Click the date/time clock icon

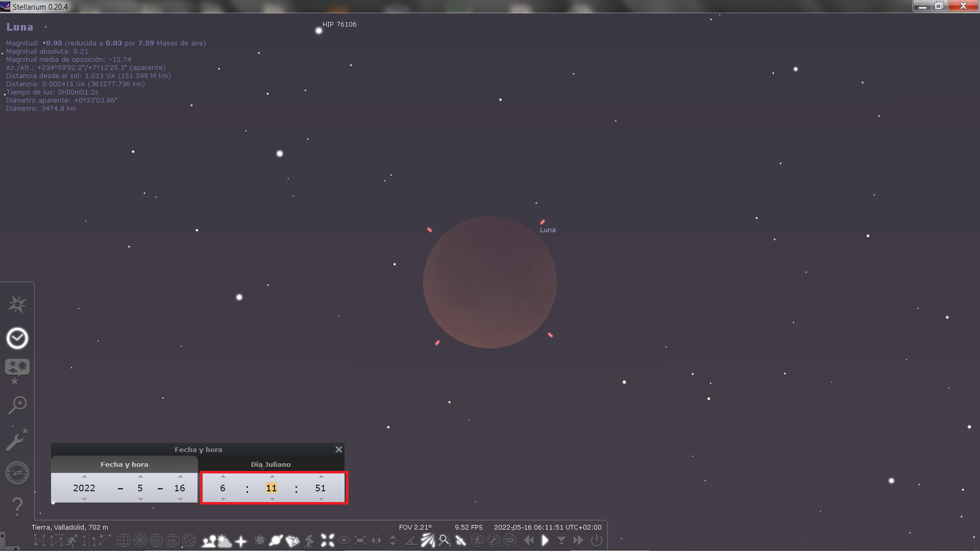pyautogui.click(x=17, y=338)
